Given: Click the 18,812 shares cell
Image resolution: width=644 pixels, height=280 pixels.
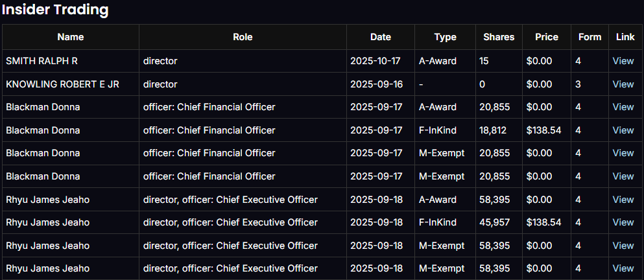Looking at the screenshot, I should click(494, 130).
